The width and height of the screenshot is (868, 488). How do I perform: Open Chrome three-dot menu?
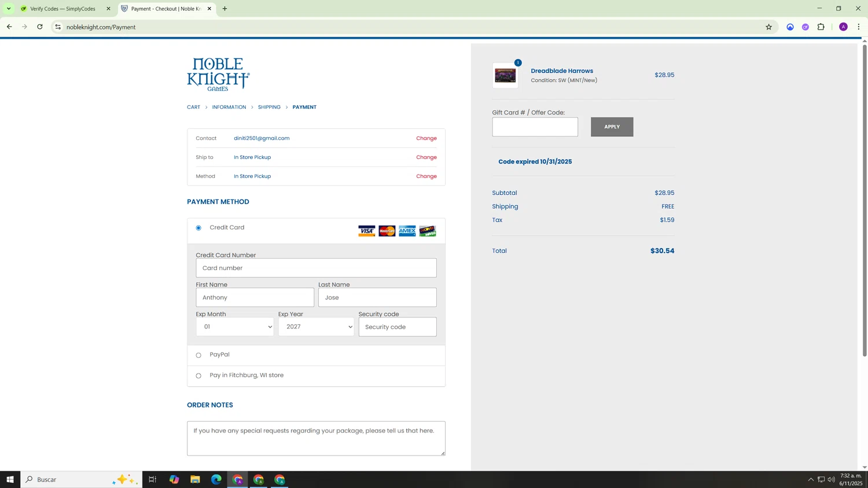(859, 27)
